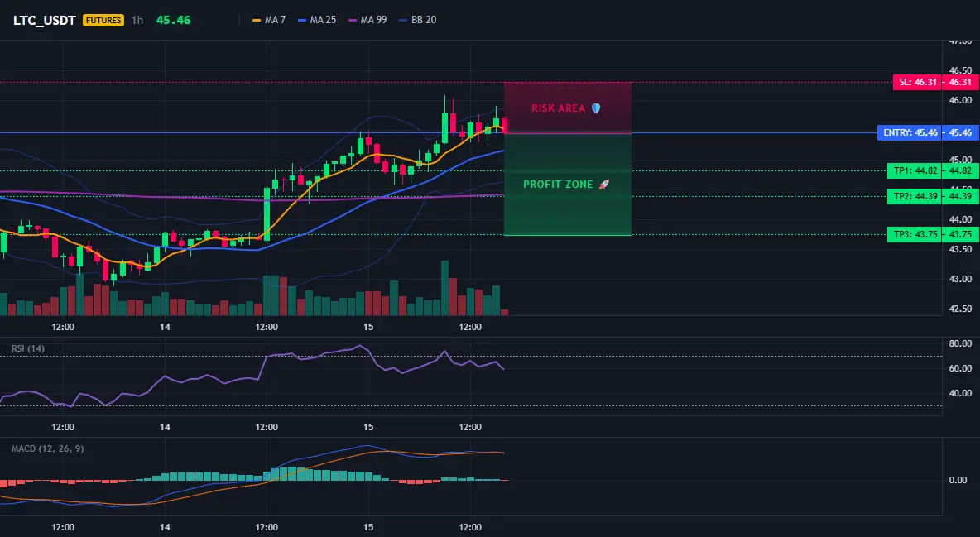The image size is (980, 537).
Task: Click the TP2: 44.39 target label
Action: click(x=914, y=196)
